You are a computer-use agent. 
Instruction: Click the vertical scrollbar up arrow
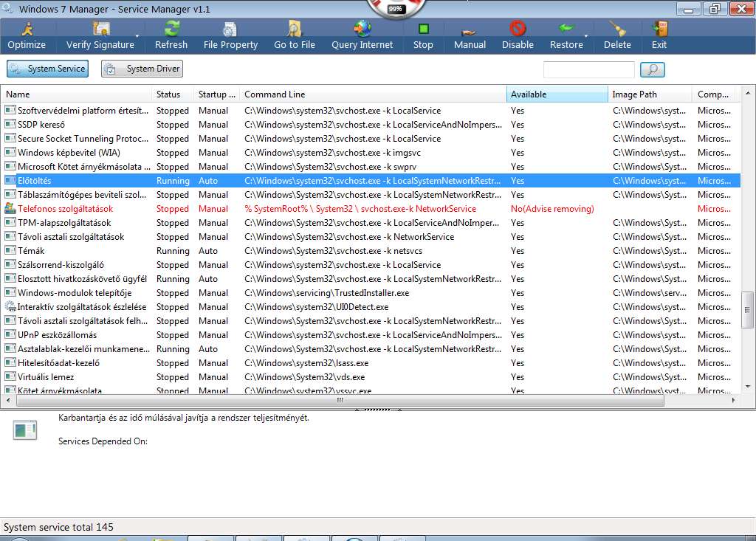[x=748, y=93]
